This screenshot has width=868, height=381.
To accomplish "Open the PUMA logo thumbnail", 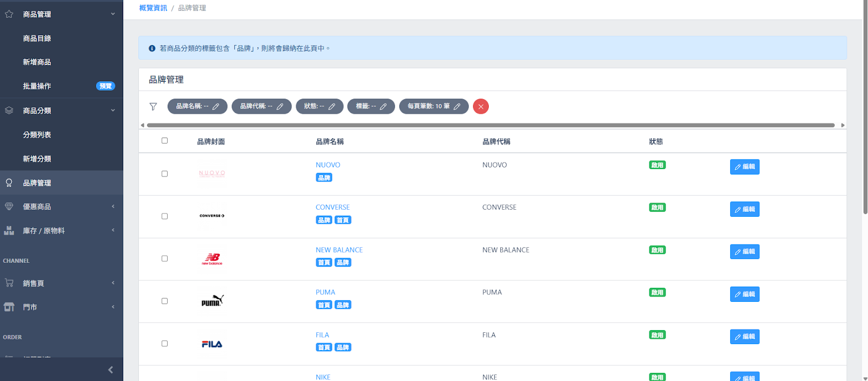I will pos(212,301).
